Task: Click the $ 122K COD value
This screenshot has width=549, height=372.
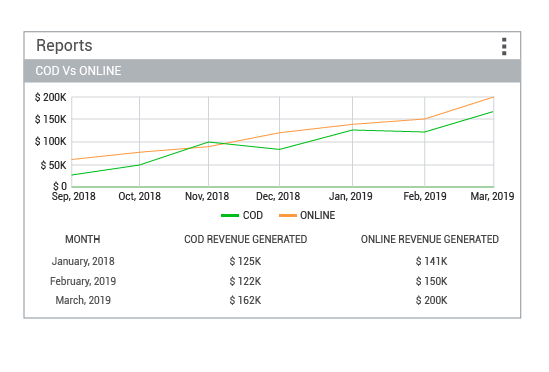Action: pos(245,281)
